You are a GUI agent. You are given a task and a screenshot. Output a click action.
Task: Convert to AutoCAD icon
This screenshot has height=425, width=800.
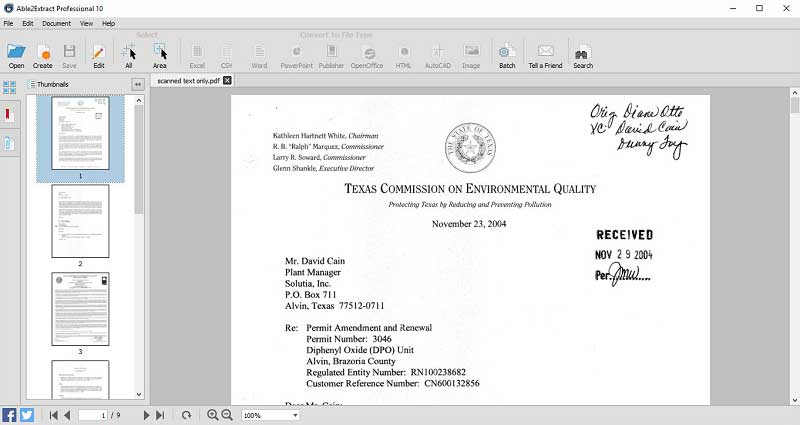438,55
